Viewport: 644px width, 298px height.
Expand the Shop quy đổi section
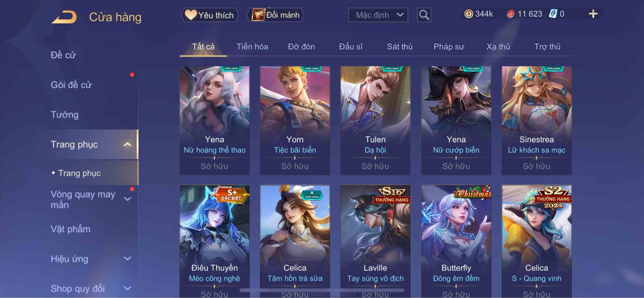click(x=127, y=288)
